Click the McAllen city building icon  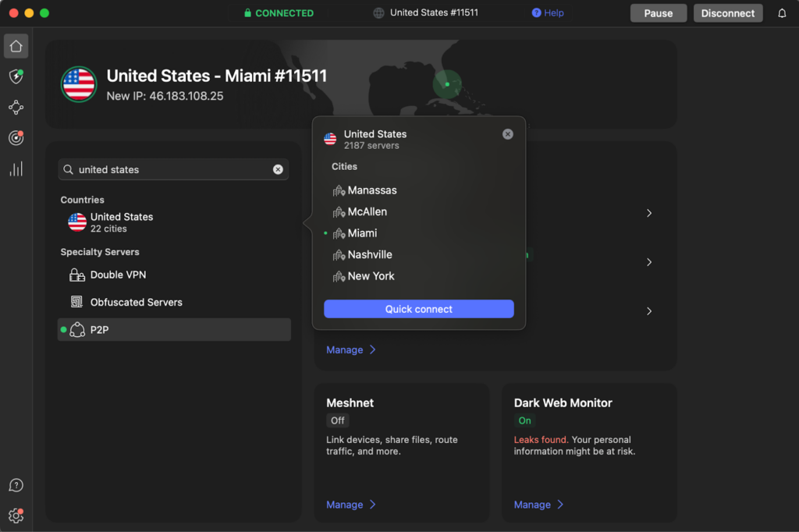[x=339, y=212]
